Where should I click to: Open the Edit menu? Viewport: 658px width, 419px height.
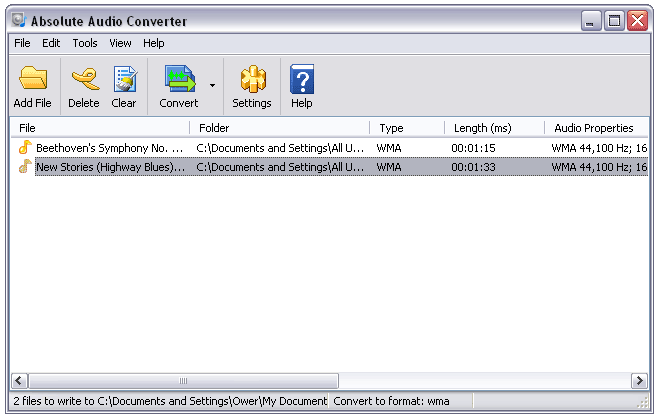(x=51, y=43)
